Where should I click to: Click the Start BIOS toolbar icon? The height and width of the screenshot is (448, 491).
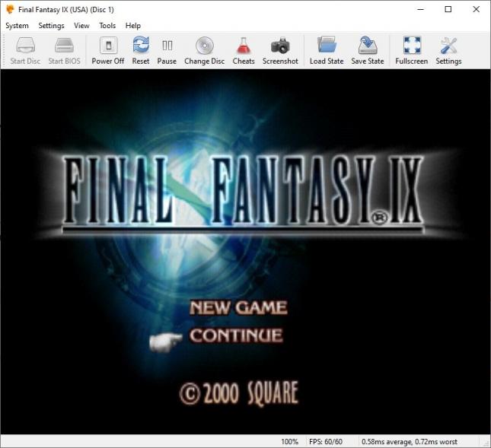[64, 51]
